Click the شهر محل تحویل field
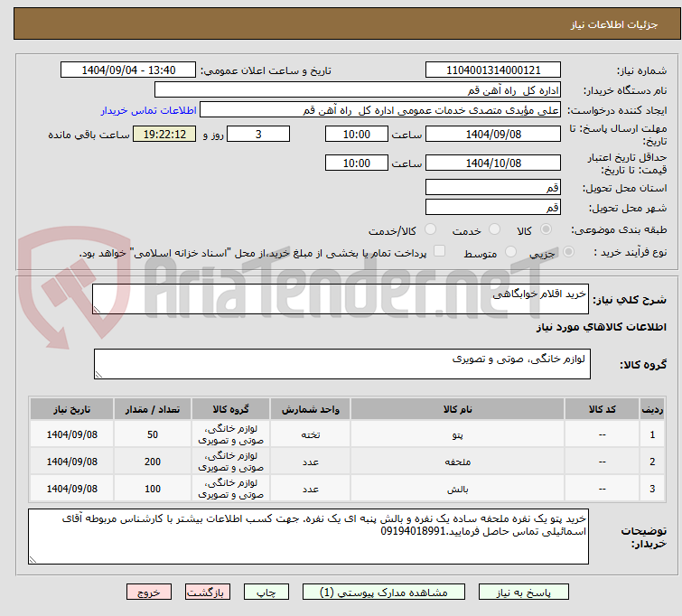Screen dimensions: 682x616 (493, 207)
